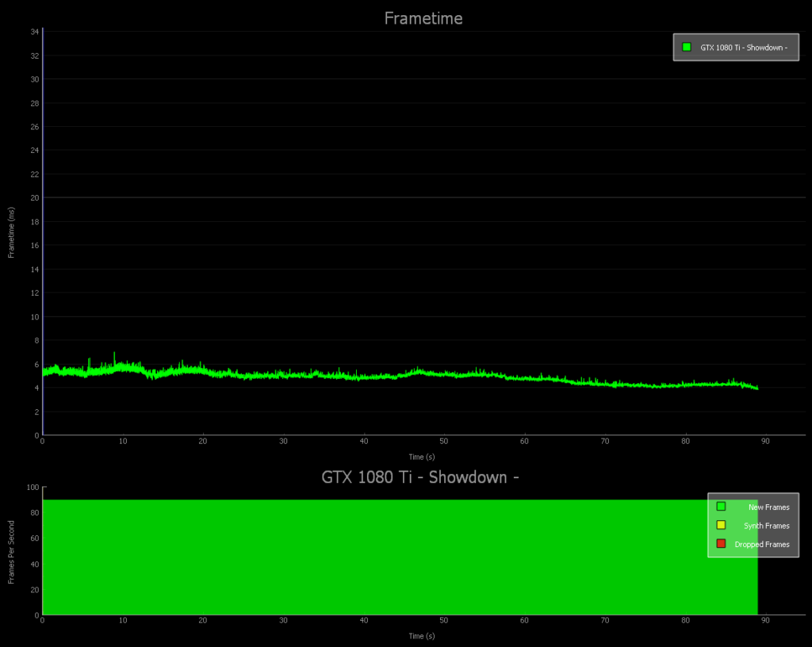Click the green swatch in the Frametime legend
This screenshot has width=812, height=647.
pos(687,48)
